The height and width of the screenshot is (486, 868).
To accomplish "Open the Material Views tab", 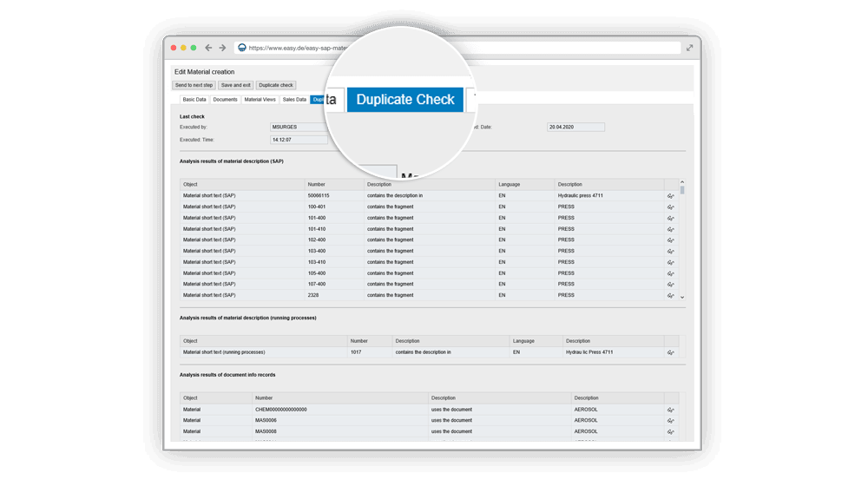I will (x=260, y=100).
